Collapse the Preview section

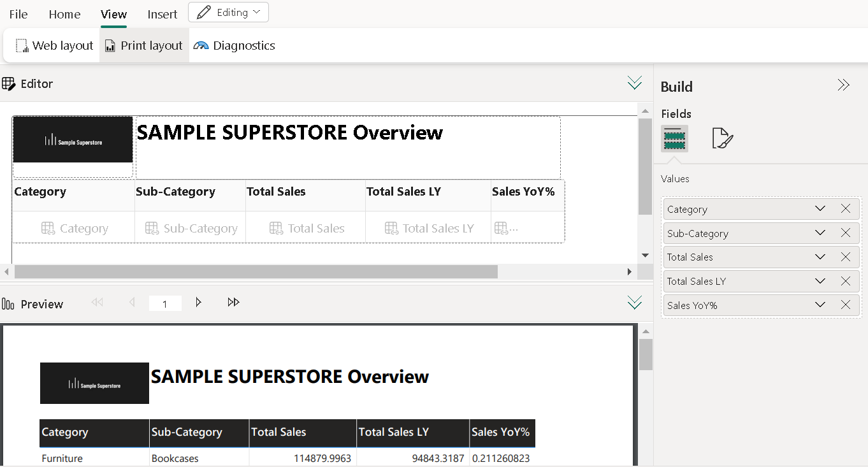634,303
